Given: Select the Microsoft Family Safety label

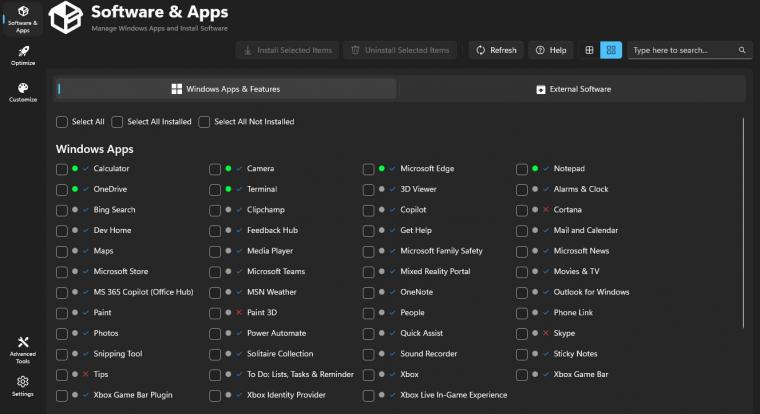Looking at the screenshot, I should [442, 251].
